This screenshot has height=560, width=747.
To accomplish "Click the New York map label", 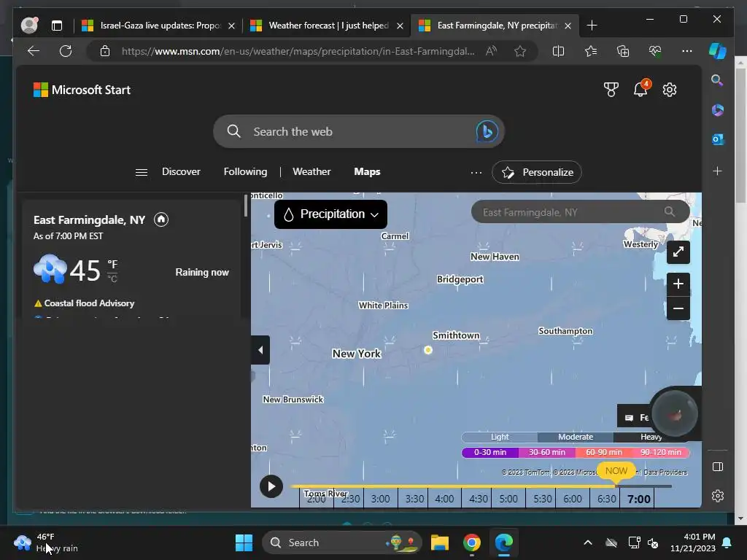I will click(x=356, y=354).
